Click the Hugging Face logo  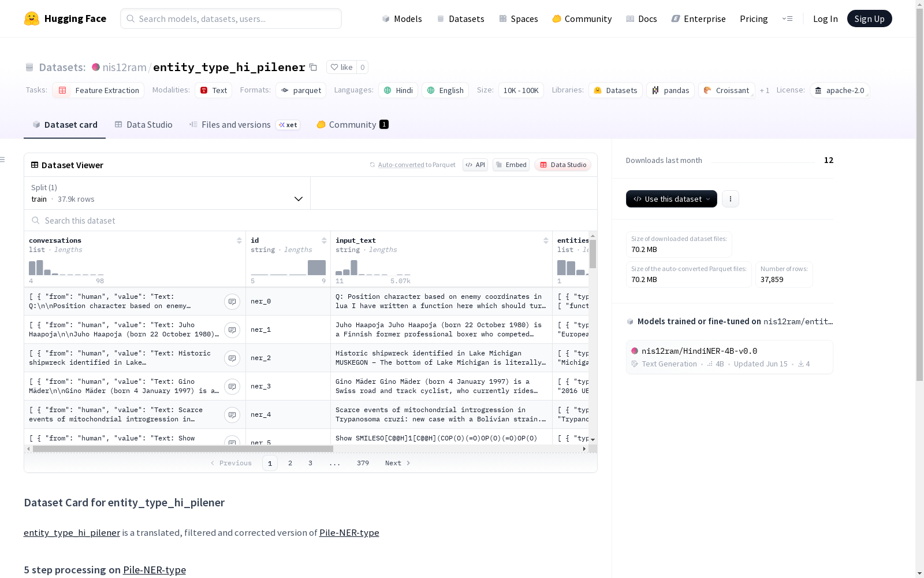(65, 18)
